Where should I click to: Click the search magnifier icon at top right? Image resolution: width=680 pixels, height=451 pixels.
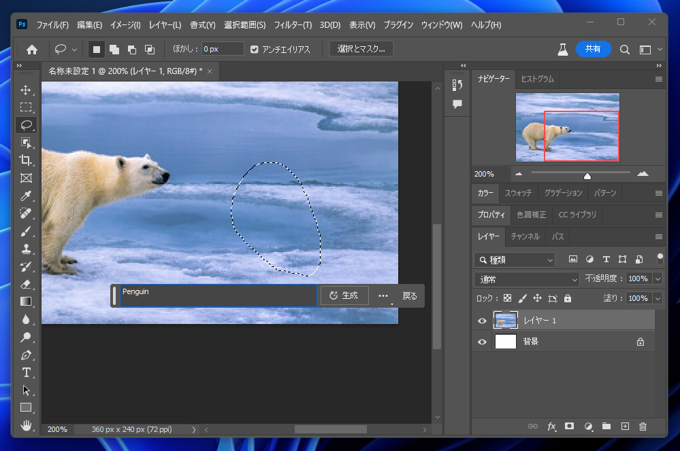coord(625,49)
